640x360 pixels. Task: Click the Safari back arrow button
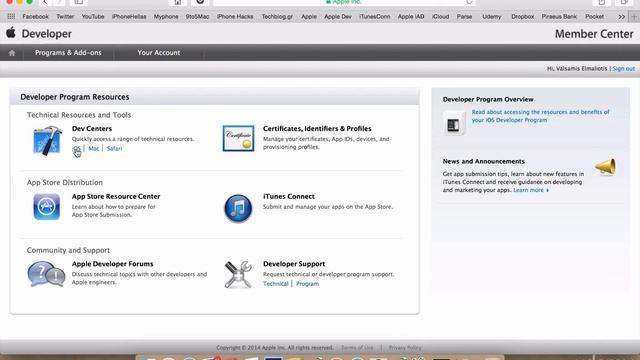[45, 2]
